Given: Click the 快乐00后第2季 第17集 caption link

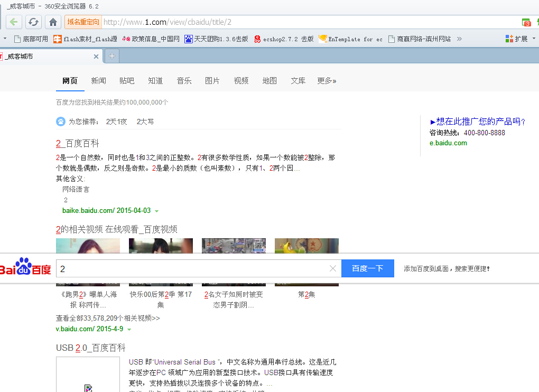Looking at the screenshot, I should coord(161,300).
